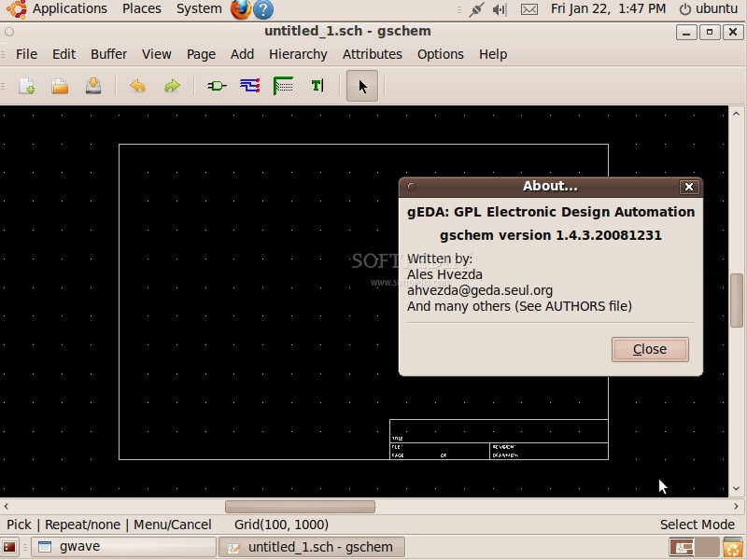Open the Places menu
Viewport: 747px width, 560px height.
(142, 9)
